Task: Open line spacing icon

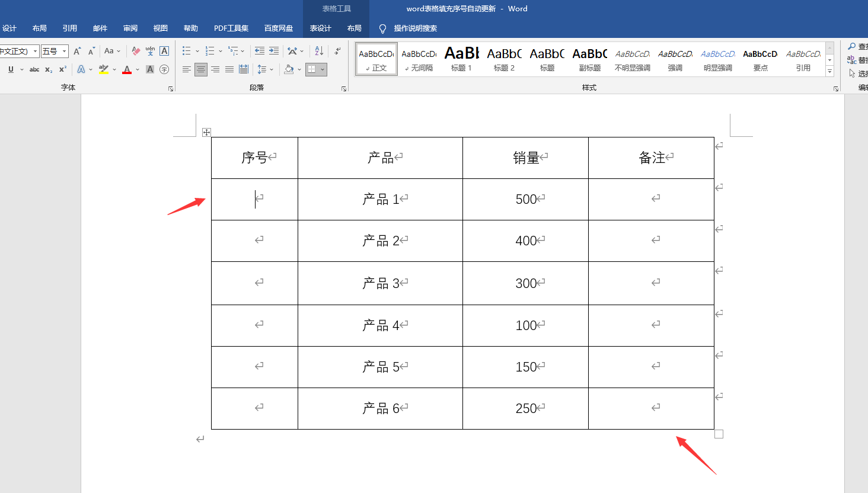Action: (x=262, y=69)
